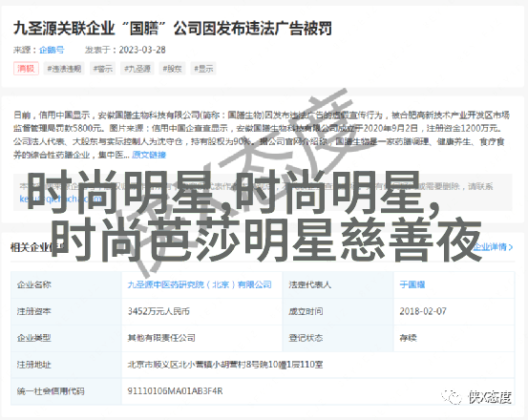The height and width of the screenshot is (420, 528).
Task: Click the 企业名称 row label
Action: 34,284
